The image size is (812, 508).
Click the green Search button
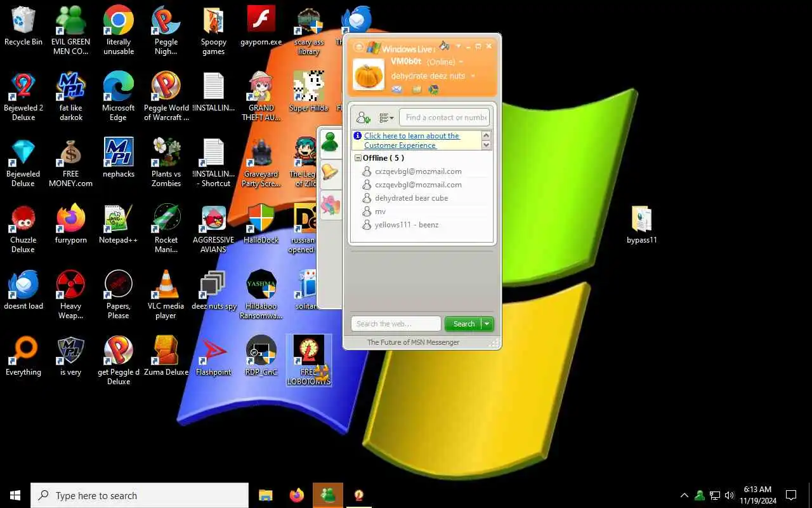pyautogui.click(x=463, y=324)
